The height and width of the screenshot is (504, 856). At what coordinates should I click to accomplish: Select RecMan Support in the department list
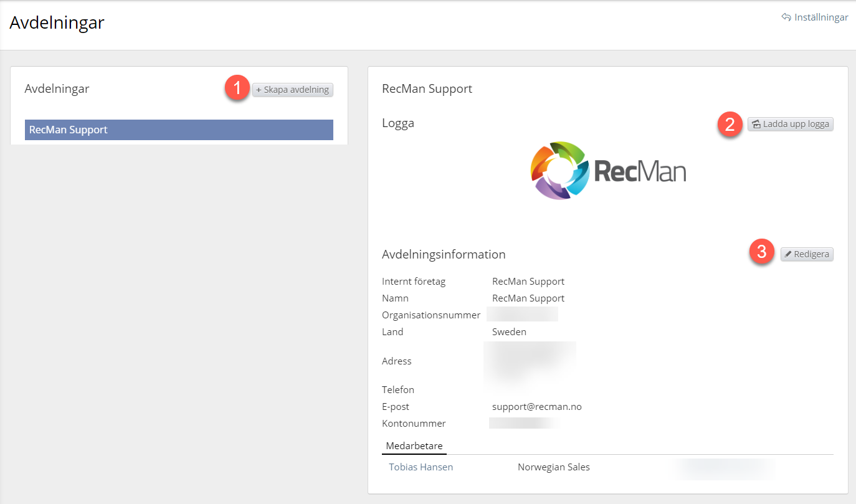pyautogui.click(x=179, y=130)
